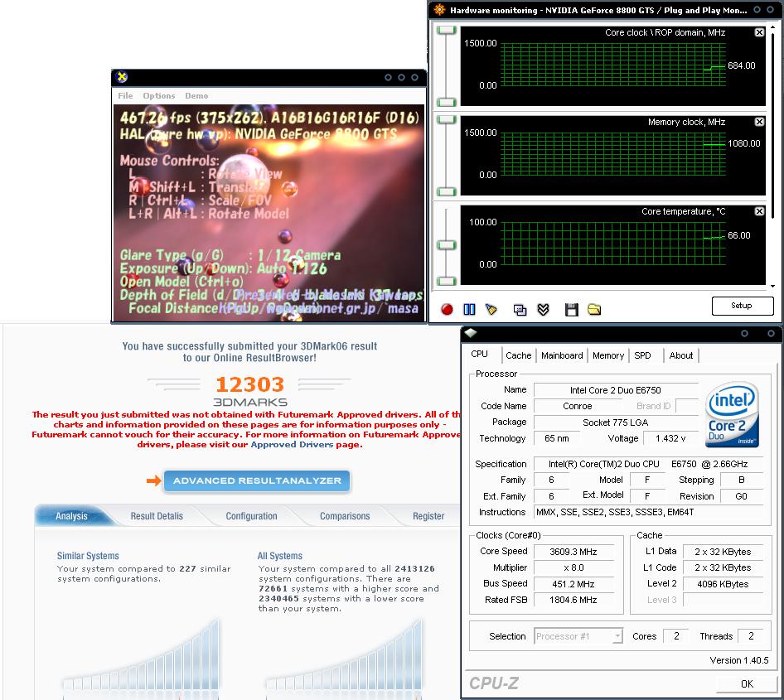Start logging with the red record icon
Screen dimensions: 784x700
[447, 309]
